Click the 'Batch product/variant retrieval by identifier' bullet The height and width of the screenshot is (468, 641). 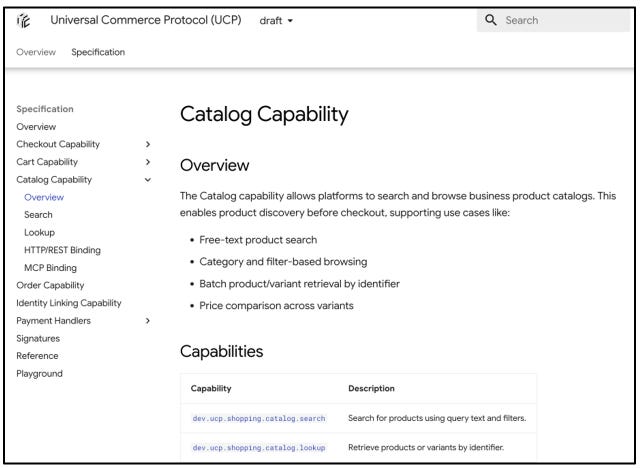(299, 284)
